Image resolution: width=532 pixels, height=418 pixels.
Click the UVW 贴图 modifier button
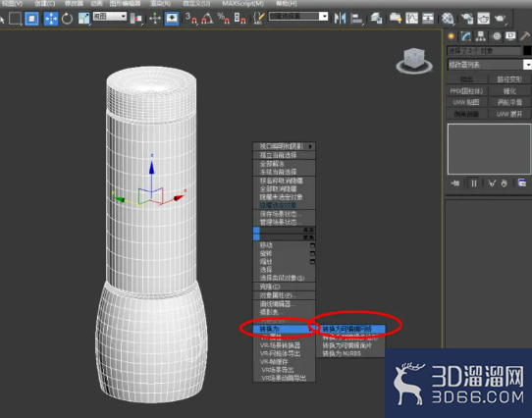[467, 102]
